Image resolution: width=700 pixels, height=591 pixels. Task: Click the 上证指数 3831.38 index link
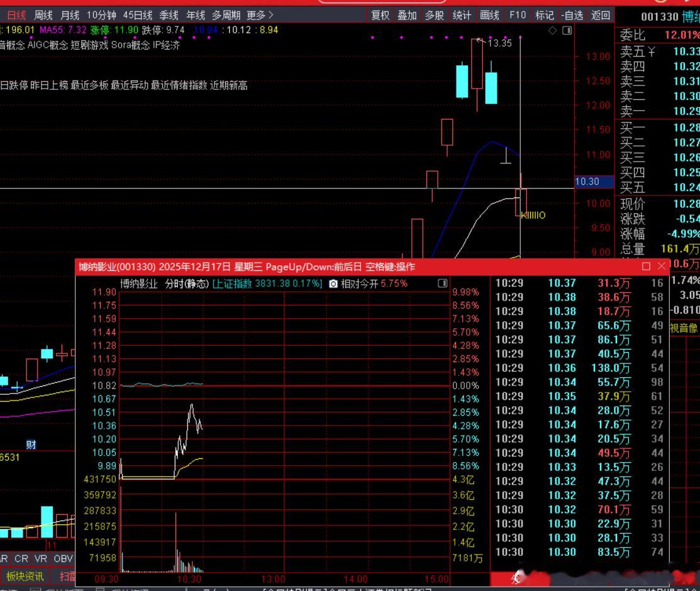tap(267, 284)
